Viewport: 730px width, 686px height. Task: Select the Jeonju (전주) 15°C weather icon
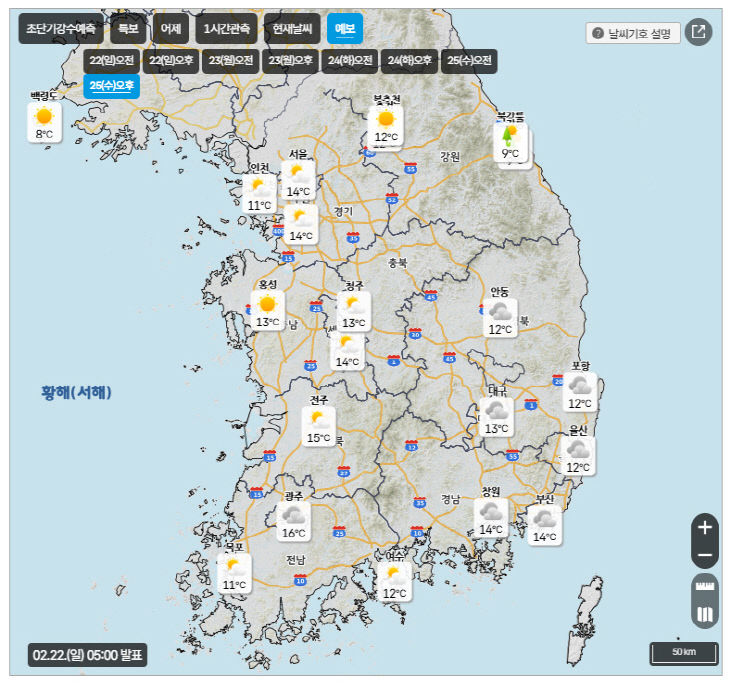click(x=319, y=426)
